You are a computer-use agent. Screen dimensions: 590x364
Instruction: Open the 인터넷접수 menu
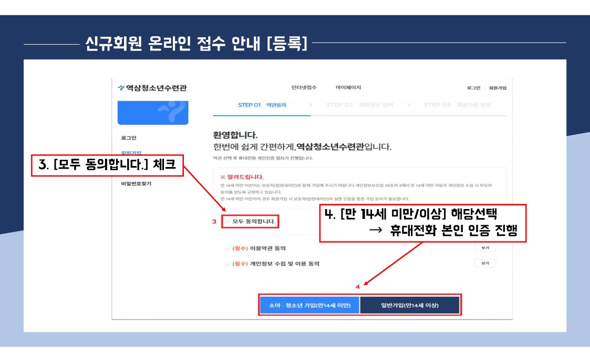coord(304,88)
